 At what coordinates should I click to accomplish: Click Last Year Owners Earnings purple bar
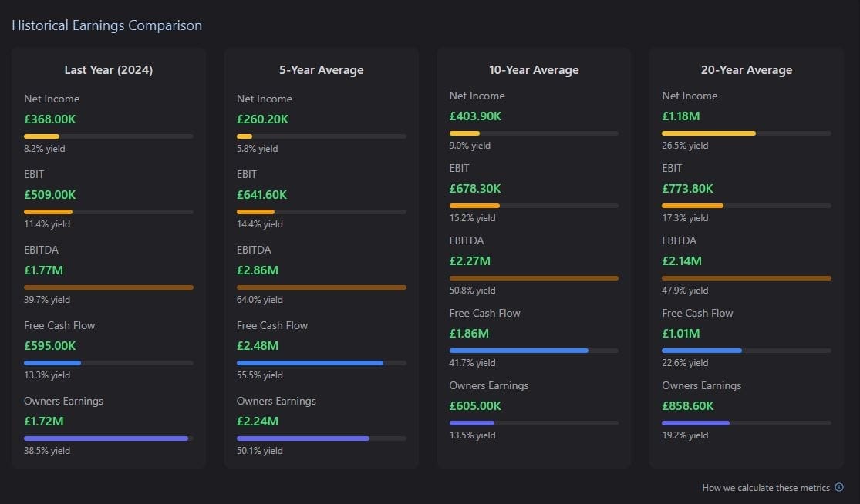click(x=109, y=438)
